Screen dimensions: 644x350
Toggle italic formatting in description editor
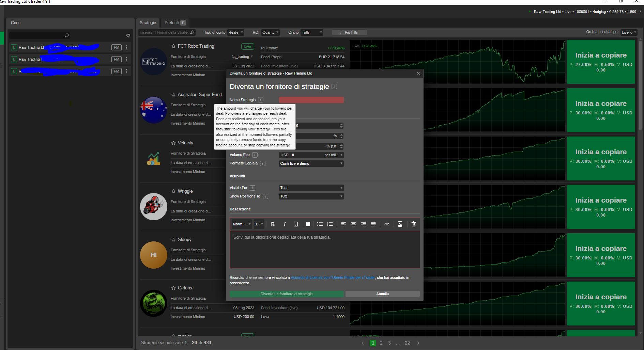point(285,224)
